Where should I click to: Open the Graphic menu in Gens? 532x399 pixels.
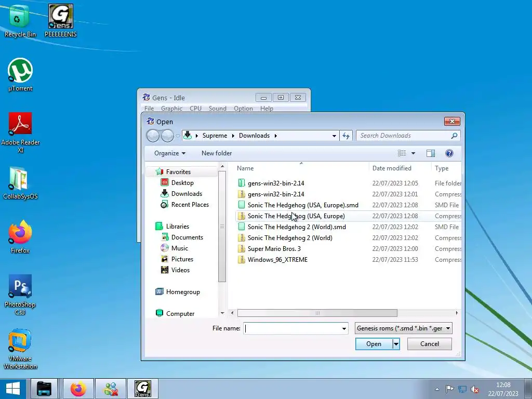pos(171,109)
